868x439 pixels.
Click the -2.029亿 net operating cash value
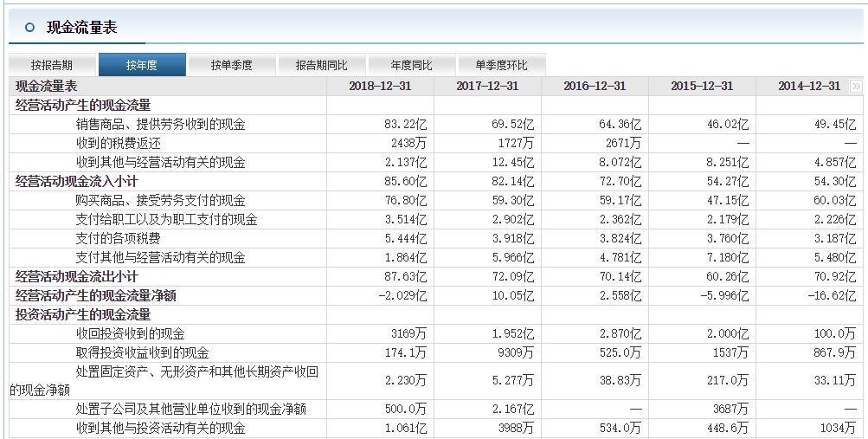[402, 295]
